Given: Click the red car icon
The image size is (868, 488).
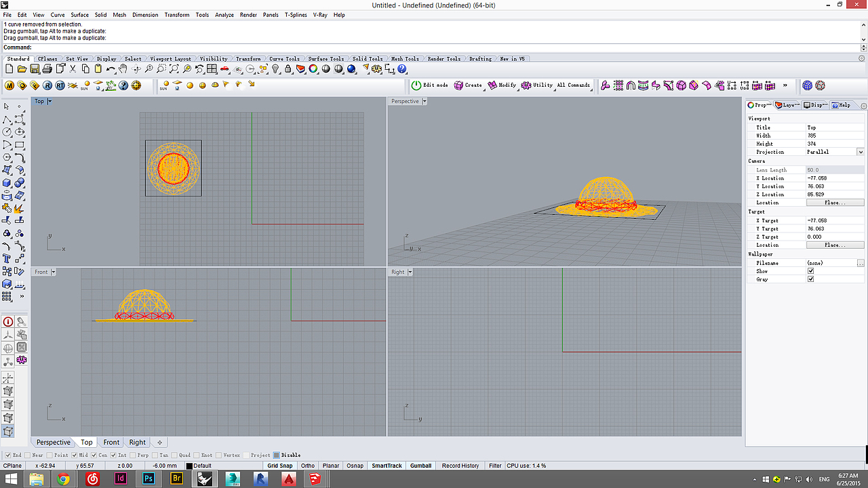Looking at the screenshot, I should pyautogui.click(x=225, y=69).
